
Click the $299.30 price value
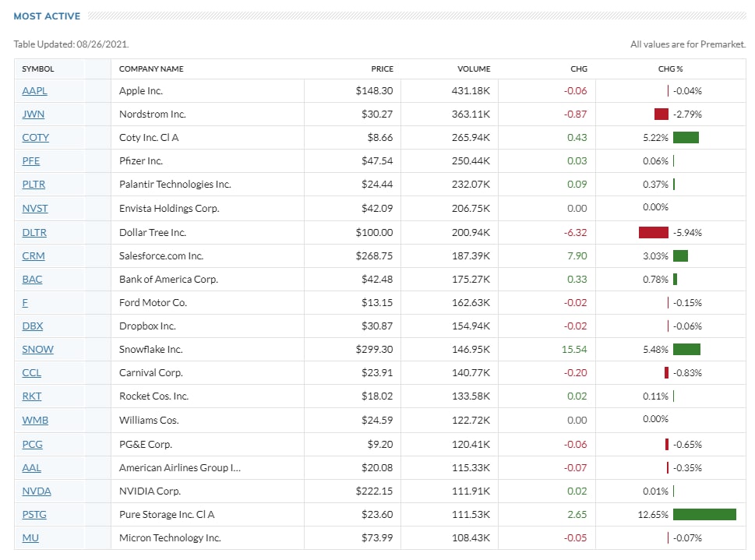(374, 349)
